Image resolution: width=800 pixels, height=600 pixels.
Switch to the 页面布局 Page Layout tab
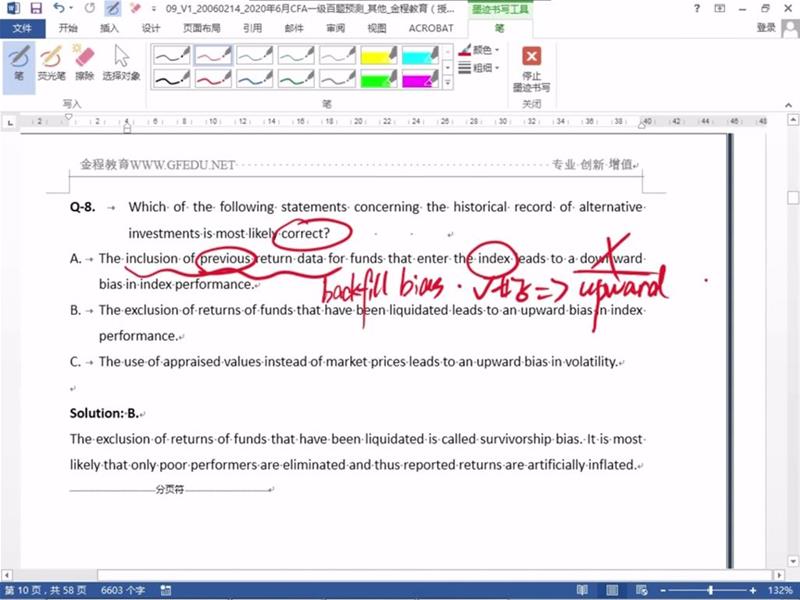pos(202,28)
